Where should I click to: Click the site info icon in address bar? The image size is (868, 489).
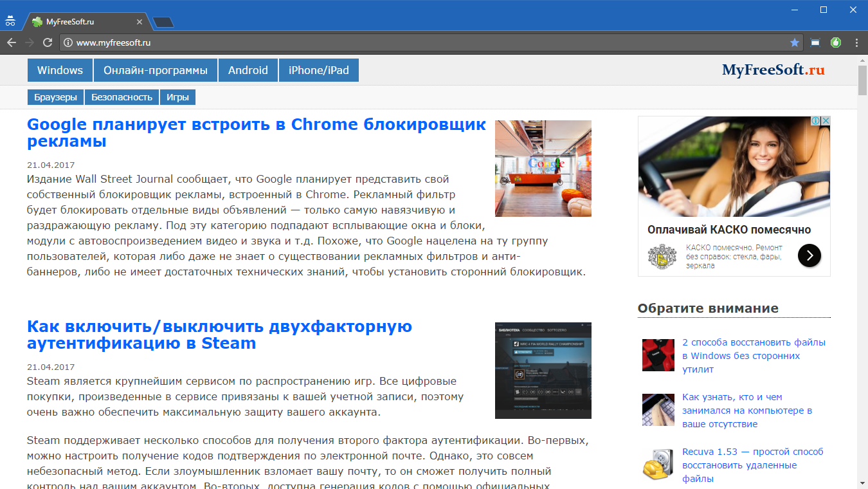68,42
